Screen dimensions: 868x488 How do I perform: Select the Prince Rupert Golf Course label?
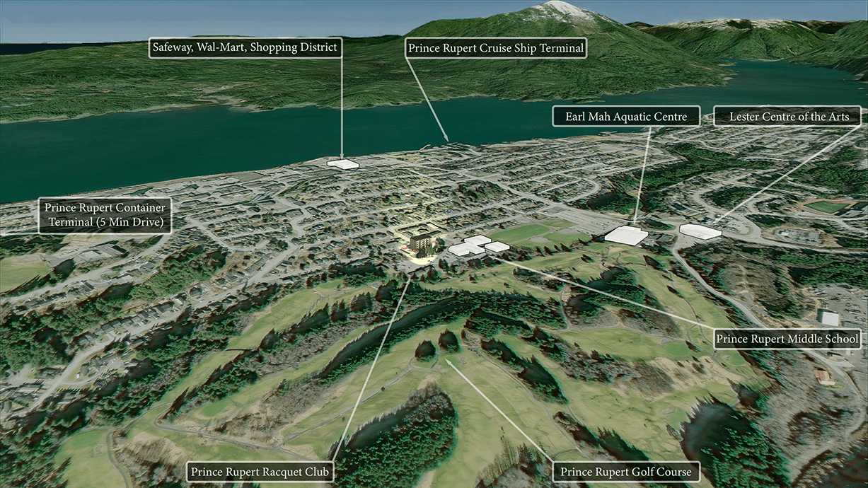coord(625,471)
